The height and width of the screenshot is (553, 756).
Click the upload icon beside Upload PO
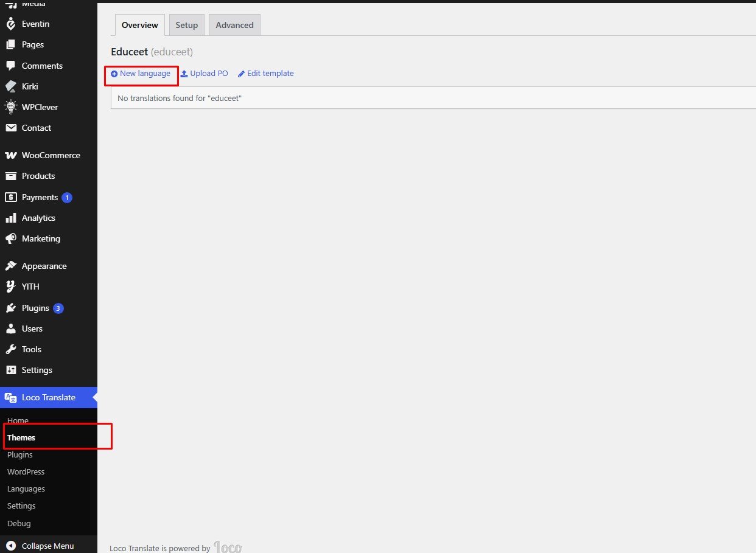[184, 74]
